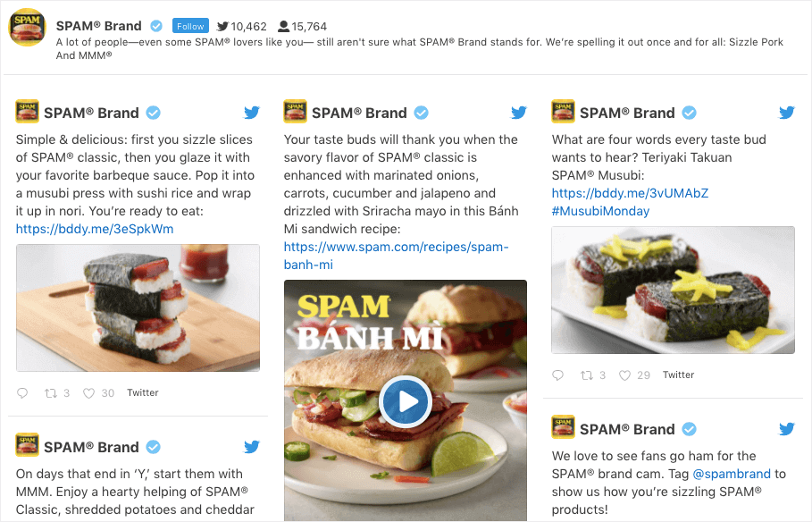The image size is (812, 522).
Task: Click the follower count 15,764 in header
Action: click(x=303, y=27)
